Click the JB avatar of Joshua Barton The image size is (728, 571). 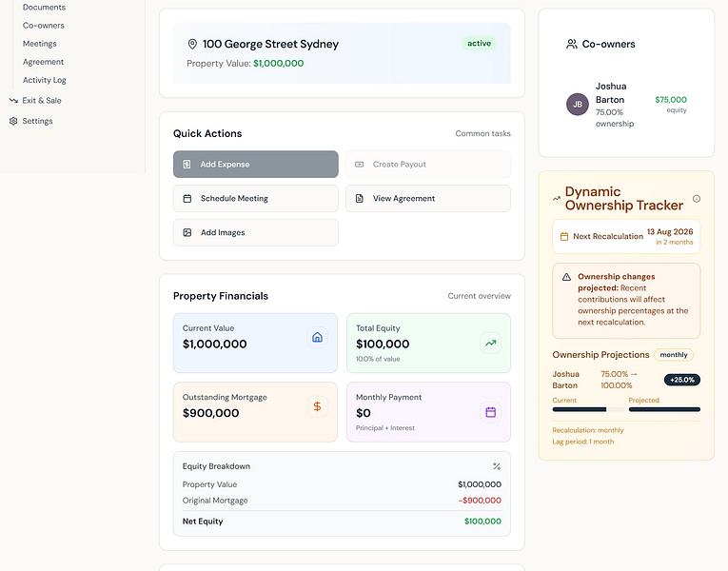(577, 105)
